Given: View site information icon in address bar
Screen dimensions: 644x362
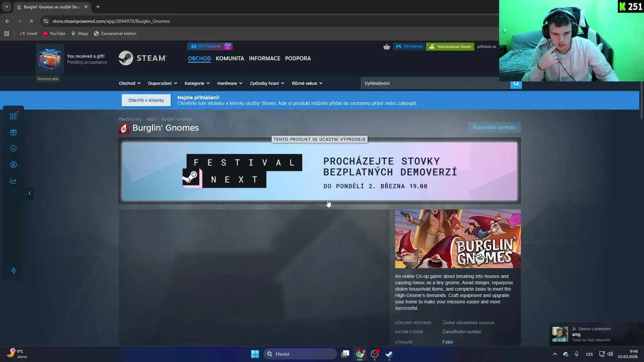Looking at the screenshot, I should pos(46,21).
